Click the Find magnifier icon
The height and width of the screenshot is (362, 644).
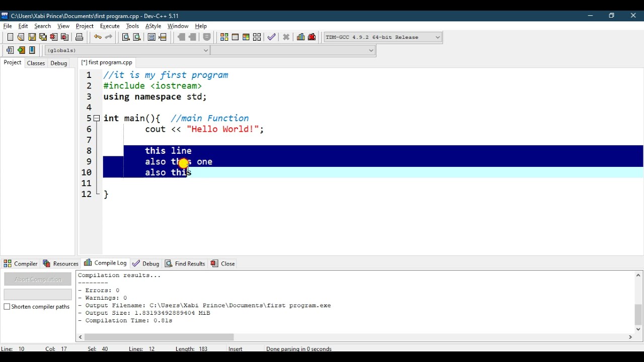point(126,37)
